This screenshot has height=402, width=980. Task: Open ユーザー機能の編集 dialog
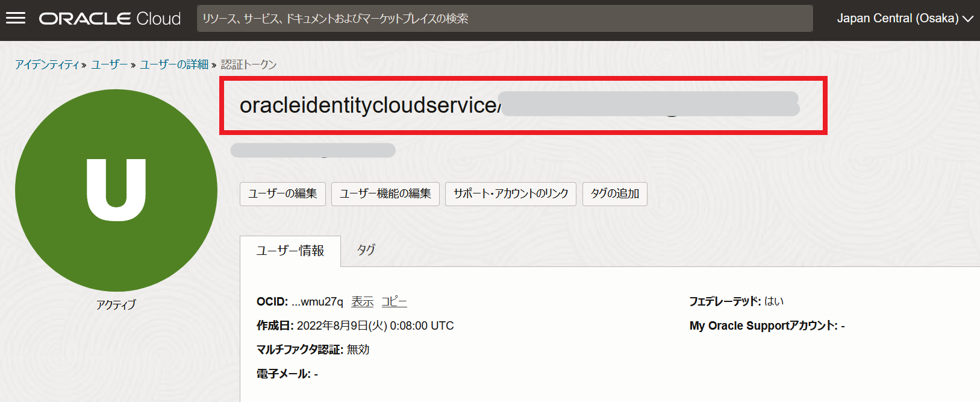click(385, 193)
